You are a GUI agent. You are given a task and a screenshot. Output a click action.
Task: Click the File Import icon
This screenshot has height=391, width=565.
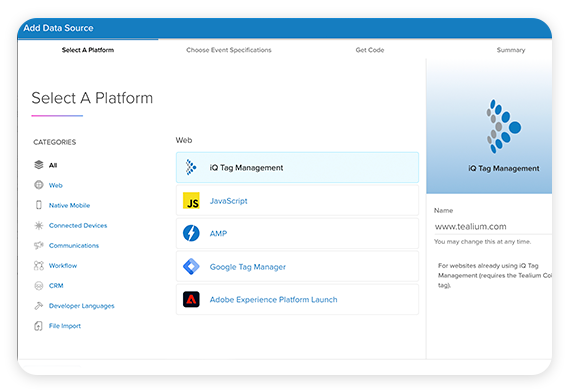coord(39,326)
